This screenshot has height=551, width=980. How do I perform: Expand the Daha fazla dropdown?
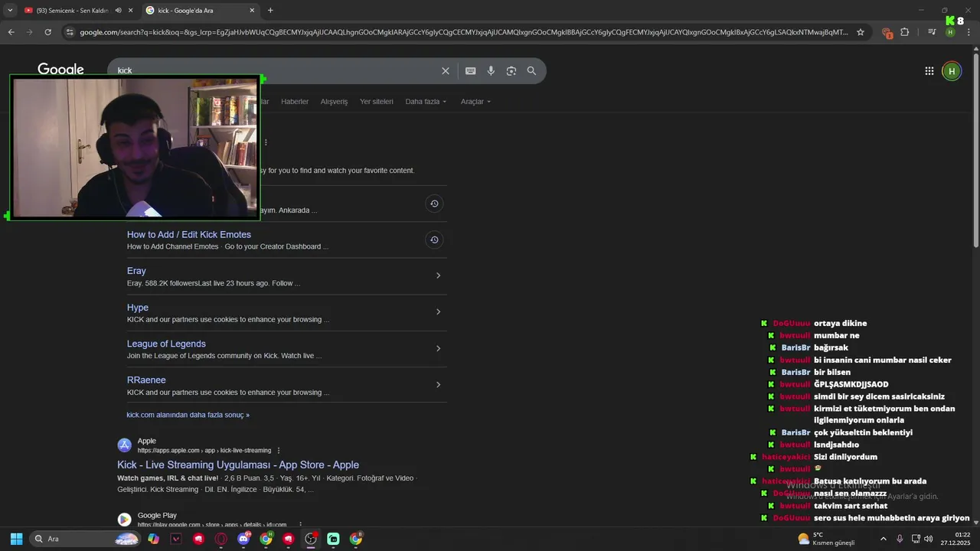point(426,102)
